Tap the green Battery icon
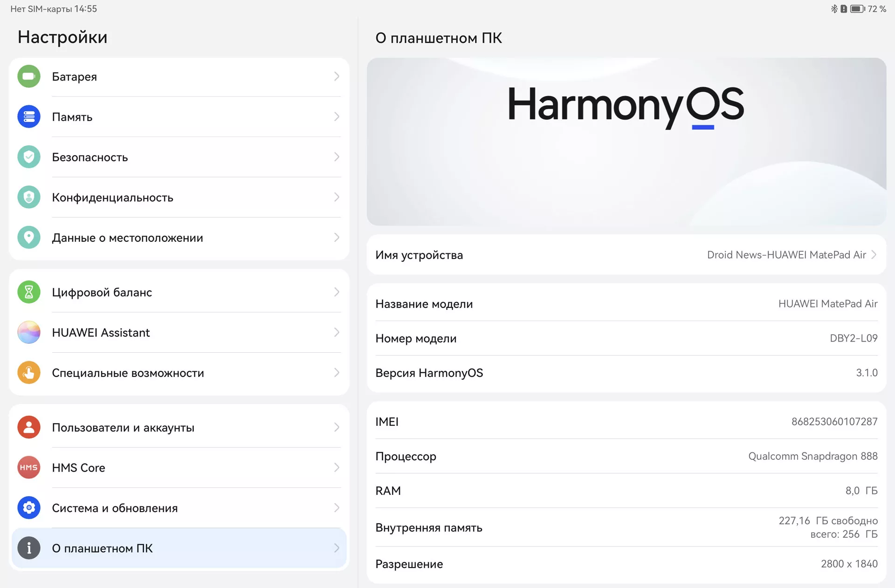The width and height of the screenshot is (895, 588). tap(29, 76)
